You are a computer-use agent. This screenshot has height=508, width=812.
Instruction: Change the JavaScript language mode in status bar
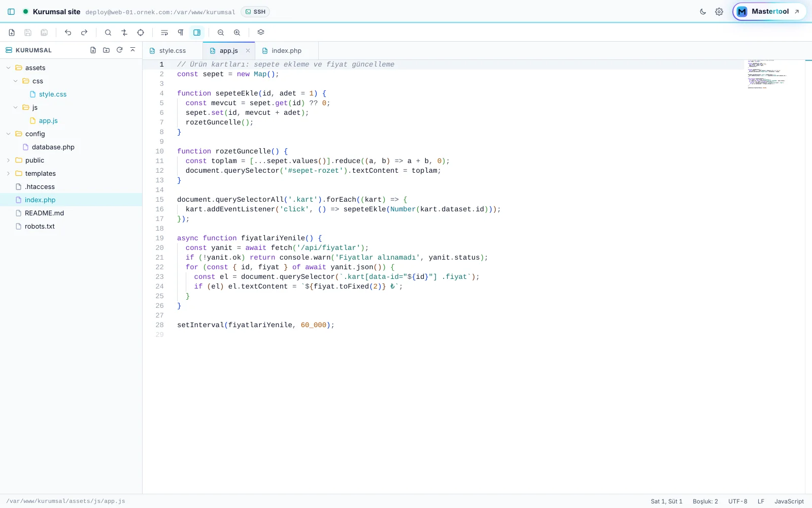pyautogui.click(x=789, y=501)
